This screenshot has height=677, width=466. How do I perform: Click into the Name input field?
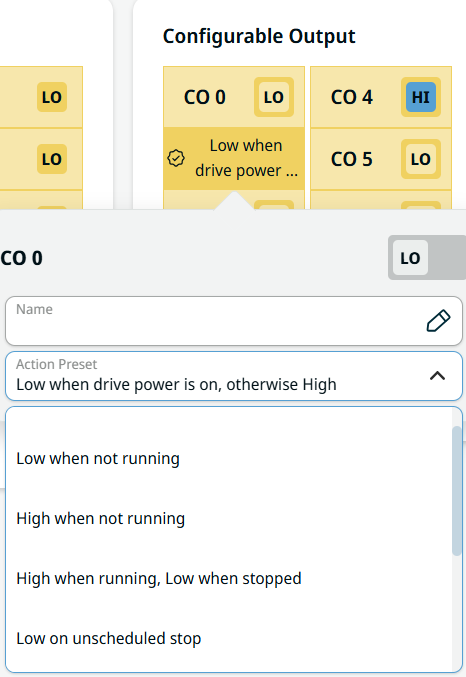coord(234,321)
